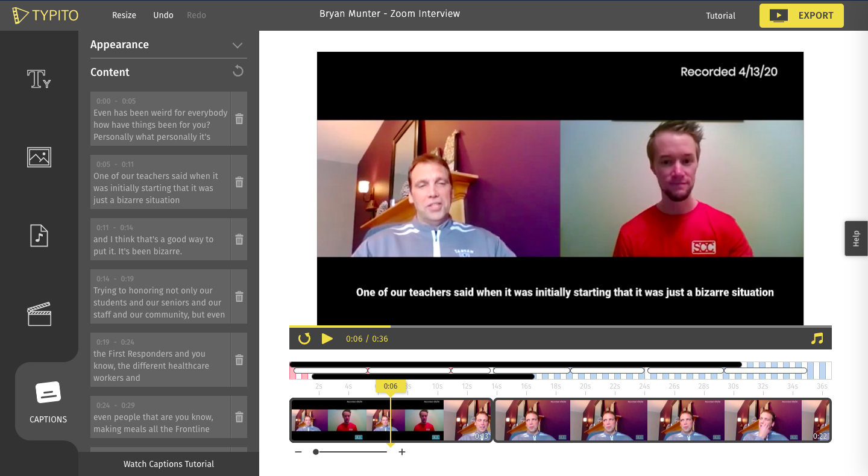Screen dimensions: 868x476
Task: Edit caption 'Even has been weird for everybody'
Action: point(160,119)
